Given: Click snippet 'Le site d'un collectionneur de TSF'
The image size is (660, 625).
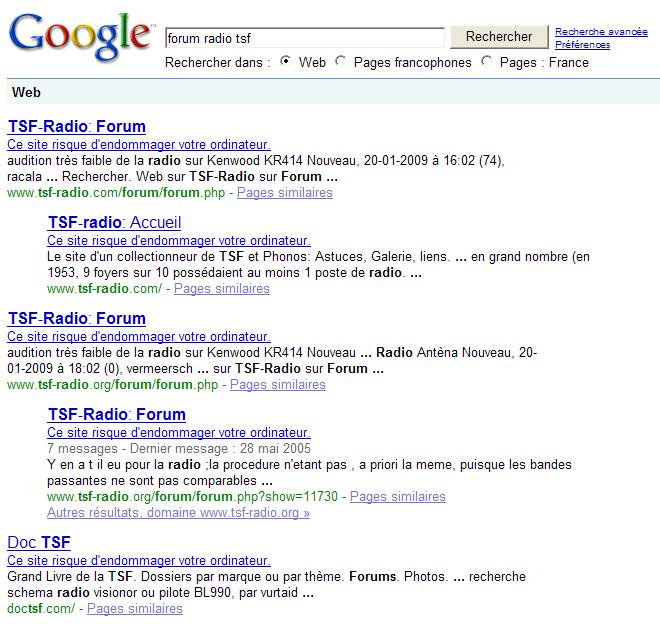Looking at the screenshot, I should [145, 257].
